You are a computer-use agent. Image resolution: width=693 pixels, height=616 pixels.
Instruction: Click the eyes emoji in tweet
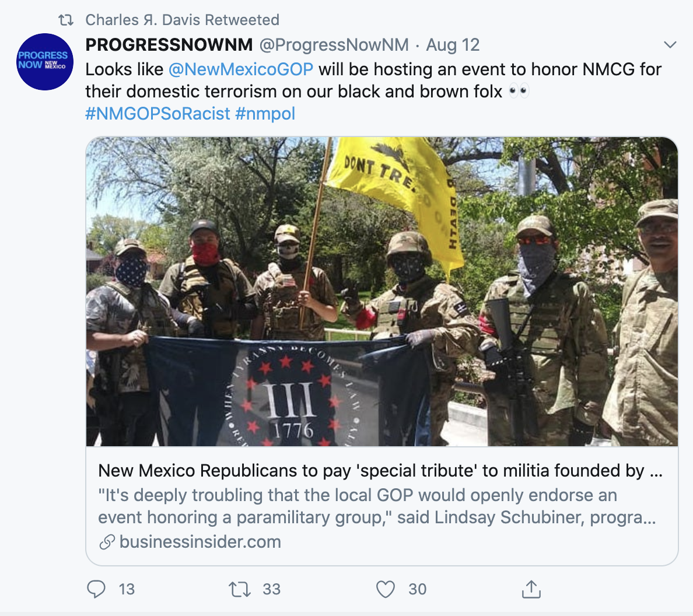[518, 92]
